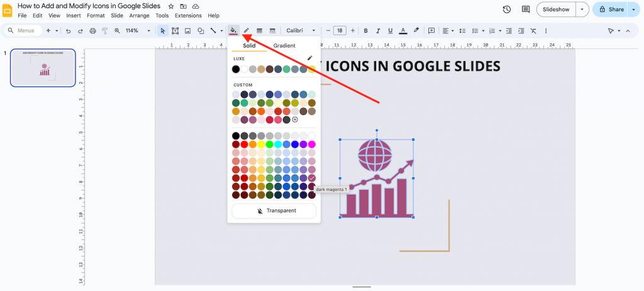The height and width of the screenshot is (291, 644).
Task: Click the new slide plus button
Action: [x=48, y=31]
